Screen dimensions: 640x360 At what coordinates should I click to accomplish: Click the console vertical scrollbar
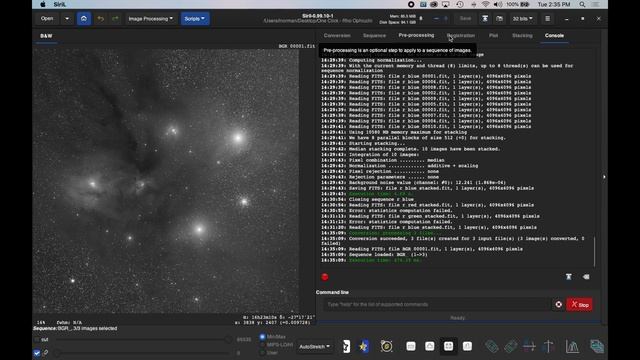click(595, 251)
